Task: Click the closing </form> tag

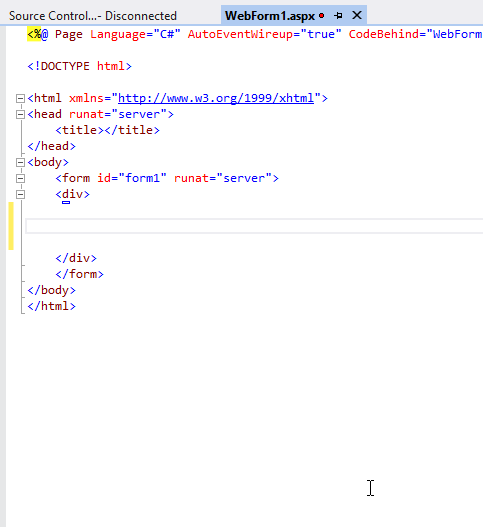Action: click(x=80, y=274)
